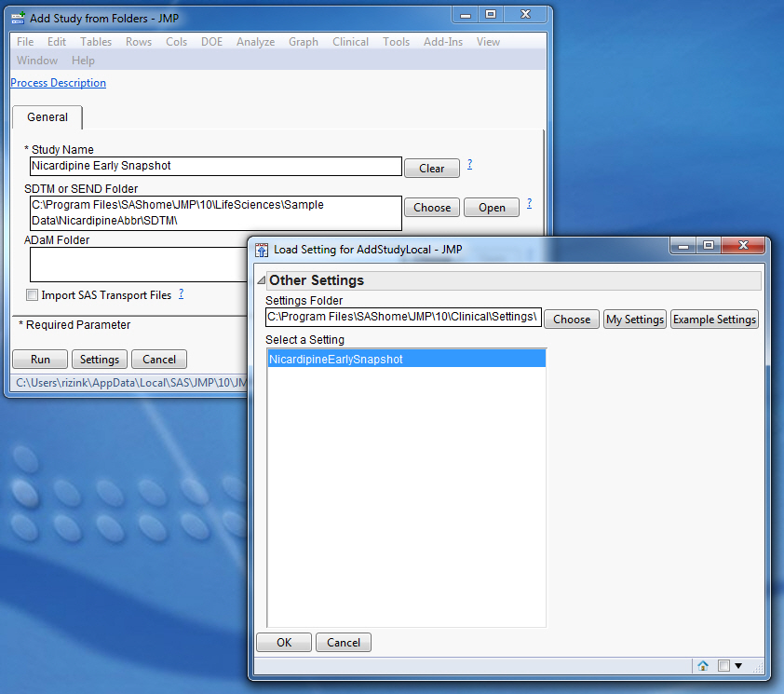This screenshot has height=694, width=784.
Task: Open the Graph menu
Action: pyautogui.click(x=304, y=42)
